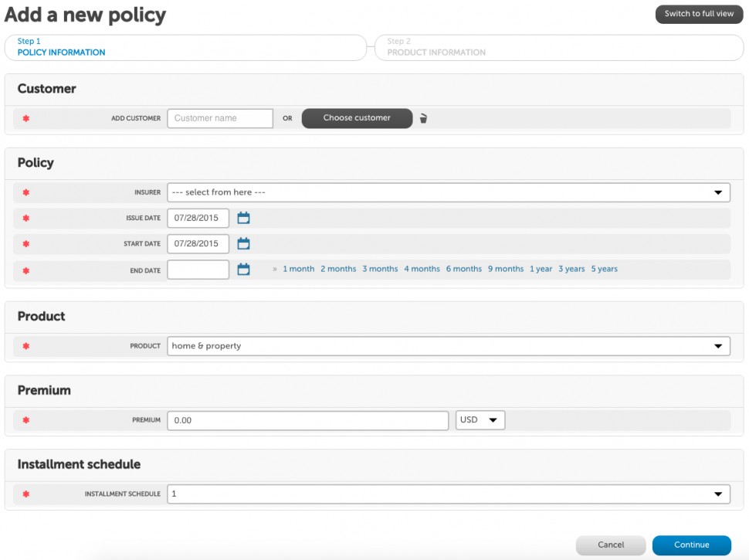Switch to Step 1 Policy Information tab
This screenshot has height=560, width=749.
[x=185, y=47]
